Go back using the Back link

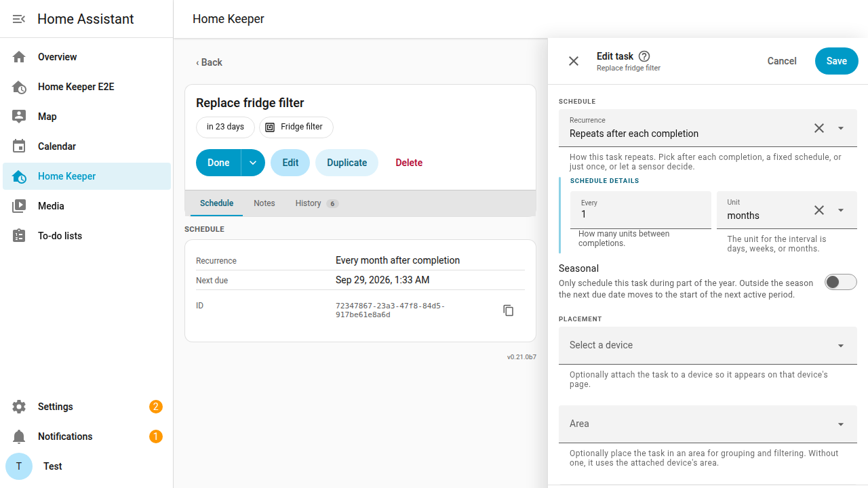209,62
